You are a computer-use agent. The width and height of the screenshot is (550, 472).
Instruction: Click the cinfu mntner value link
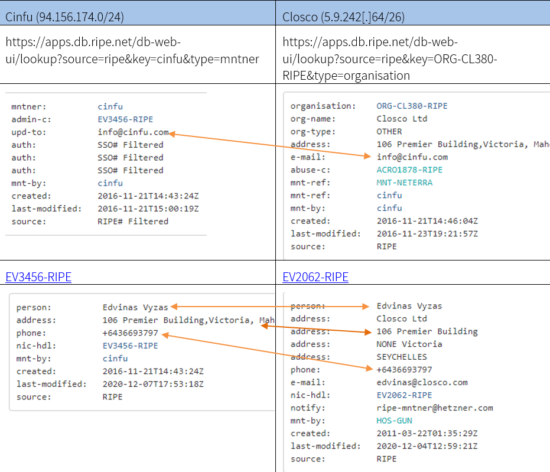tap(110, 107)
